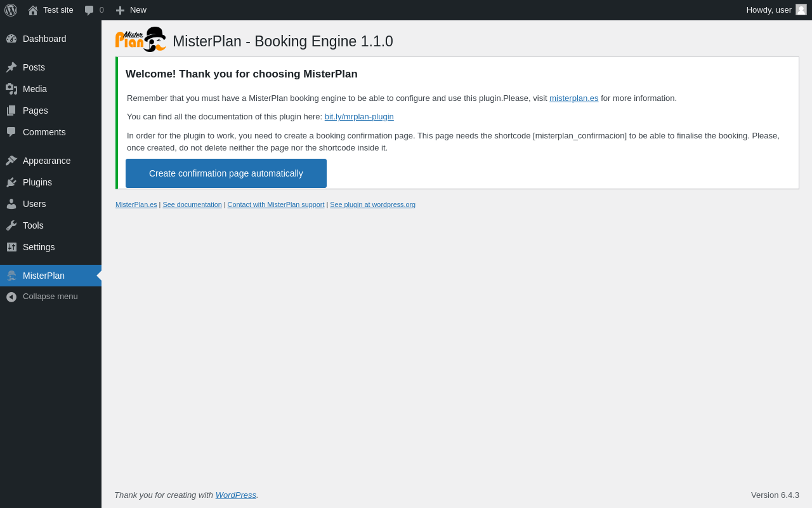
Task: Click the Dashboard gauge icon
Action: pos(11,39)
